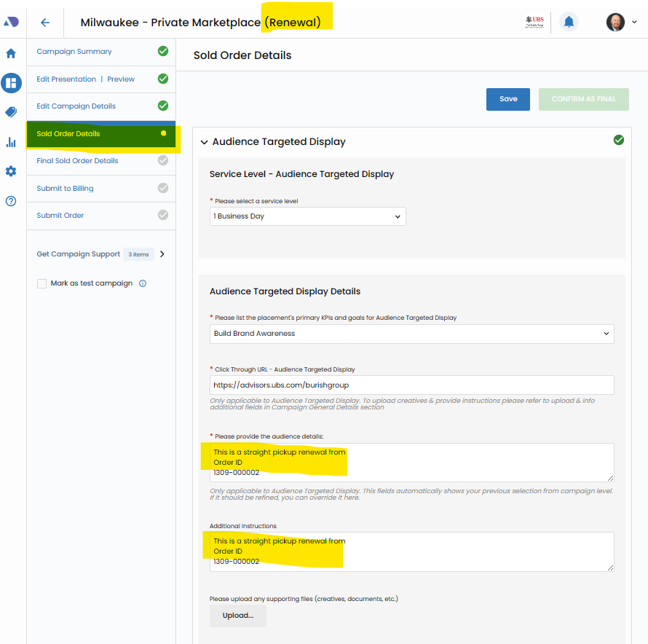Click the back arrow beside campaign title
This screenshot has width=648, height=644.
(x=45, y=23)
